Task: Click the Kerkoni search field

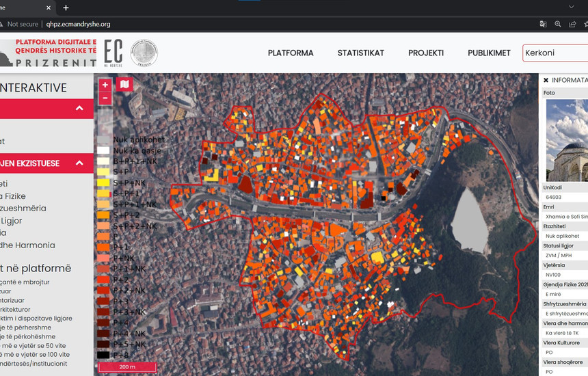Action: (554, 53)
